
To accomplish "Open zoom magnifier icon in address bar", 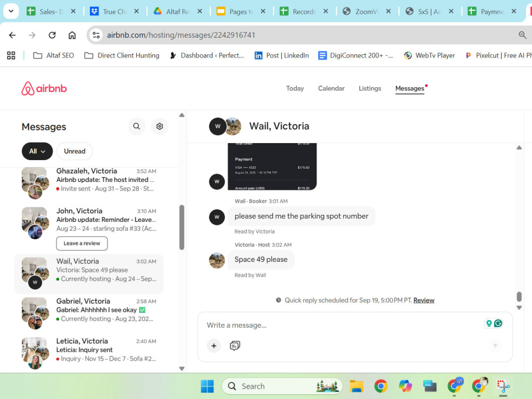I will click(x=522, y=35).
